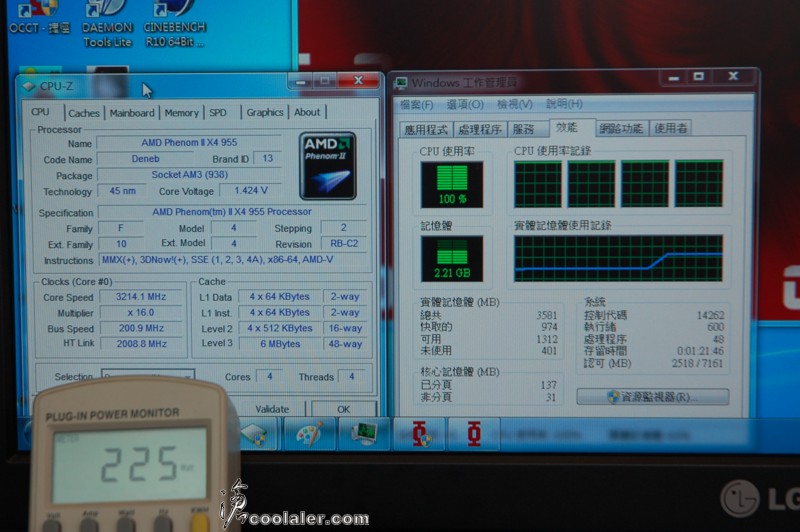Open the processor Selection dropdown in CPU-Z
This screenshot has width=800, height=532.
coord(148,375)
